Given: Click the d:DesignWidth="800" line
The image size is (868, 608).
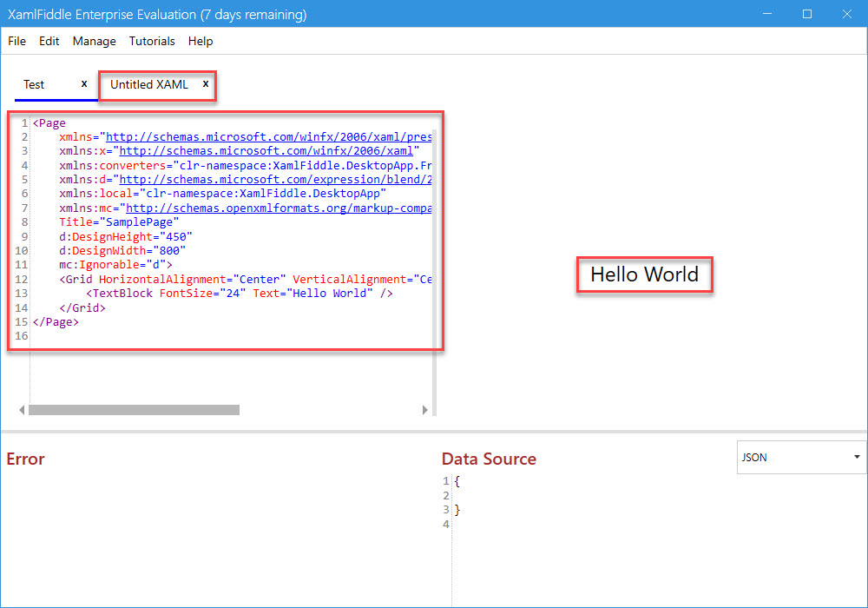Looking at the screenshot, I should click(122, 250).
